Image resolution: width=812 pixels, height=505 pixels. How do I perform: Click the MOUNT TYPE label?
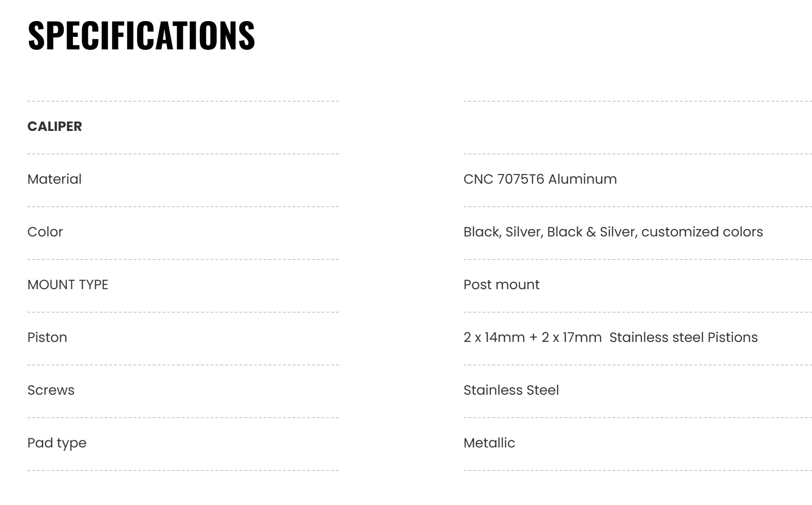[68, 285]
